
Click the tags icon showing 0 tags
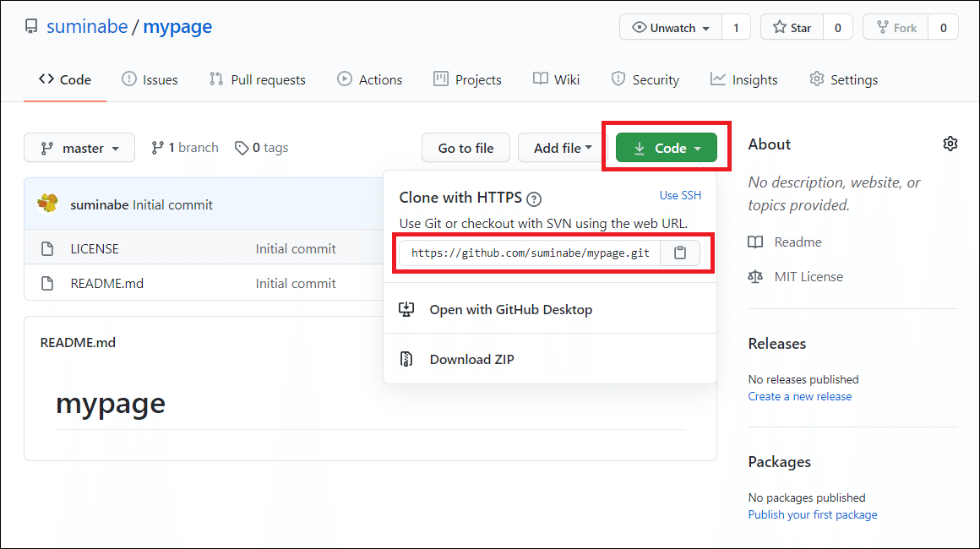[242, 148]
